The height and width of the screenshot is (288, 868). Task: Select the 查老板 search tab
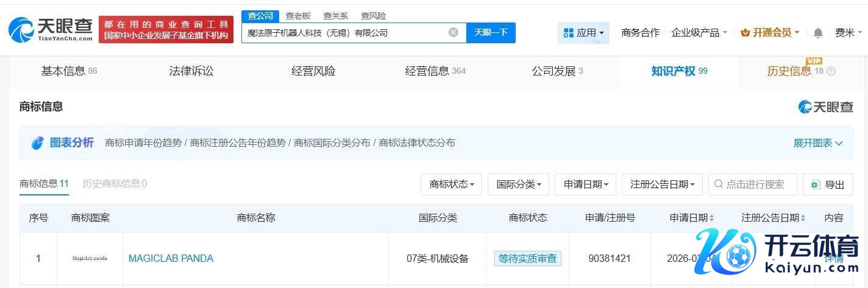point(298,16)
